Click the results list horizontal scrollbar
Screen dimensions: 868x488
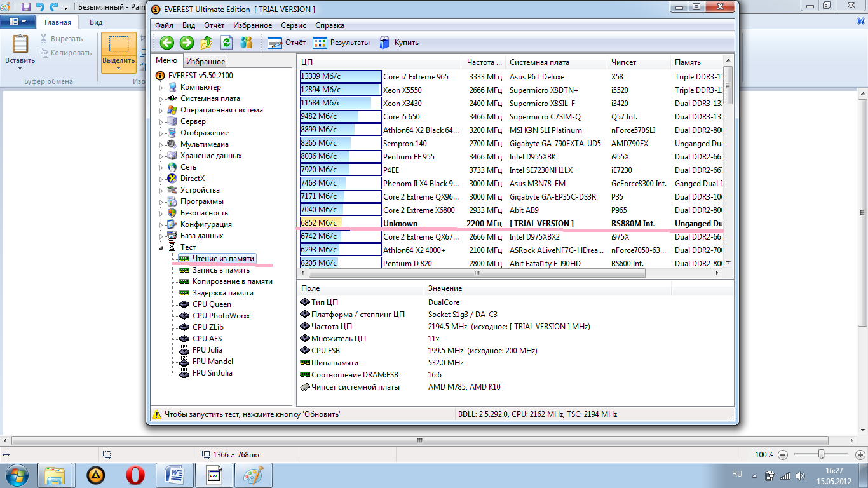(x=477, y=273)
